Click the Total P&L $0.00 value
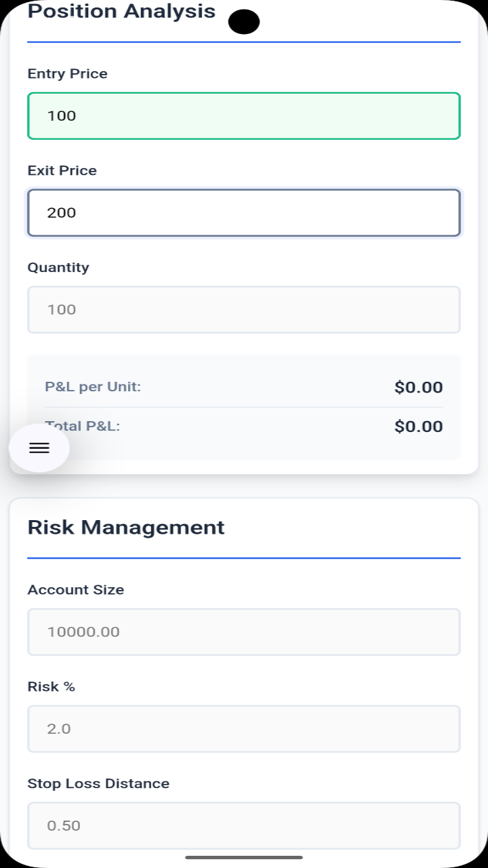The width and height of the screenshot is (488, 868). tap(419, 427)
